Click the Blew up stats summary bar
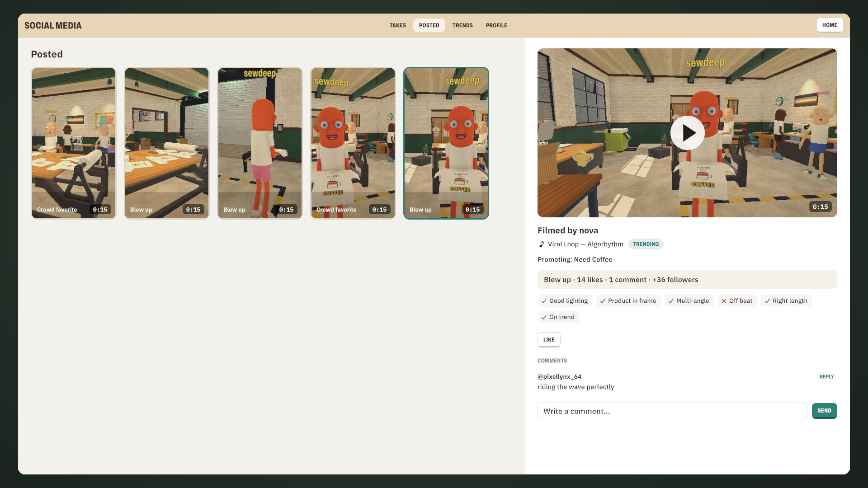The height and width of the screenshot is (488, 868). (687, 280)
